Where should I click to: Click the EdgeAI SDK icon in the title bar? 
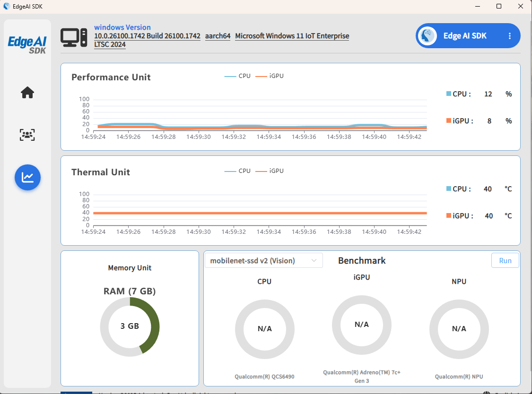pyautogui.click(x=6, y=6)
